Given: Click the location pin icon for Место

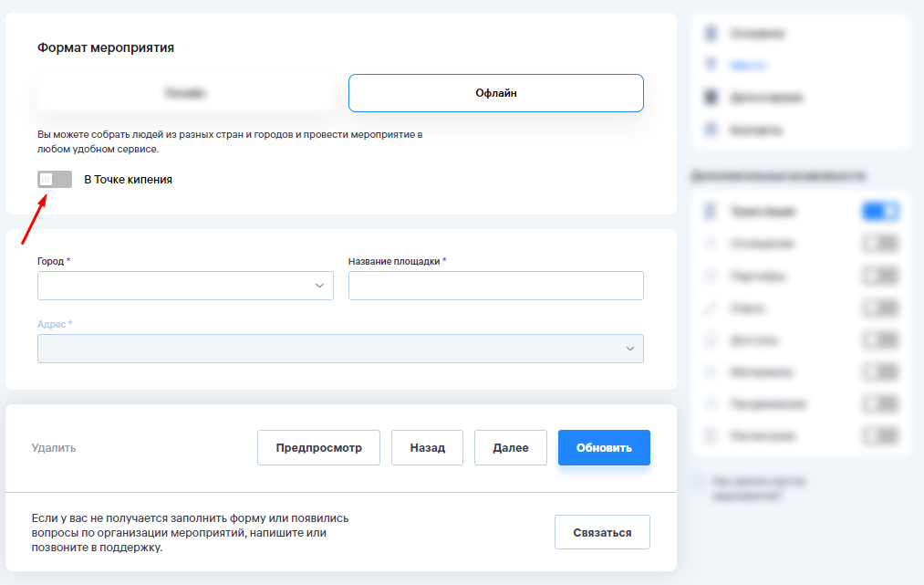Looking at the screenshot, I should pos(711,65).
